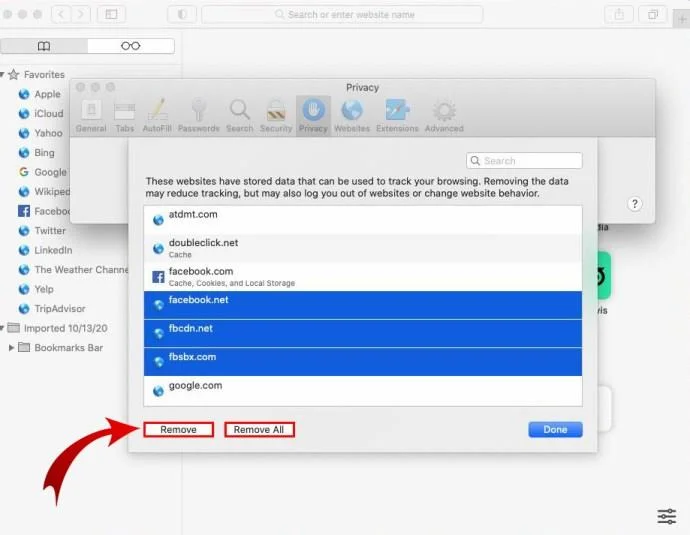Open the Search preferences pane
The height and width of the screenshot is (535, 690).
pyautogui.click(x=239, y=116)
